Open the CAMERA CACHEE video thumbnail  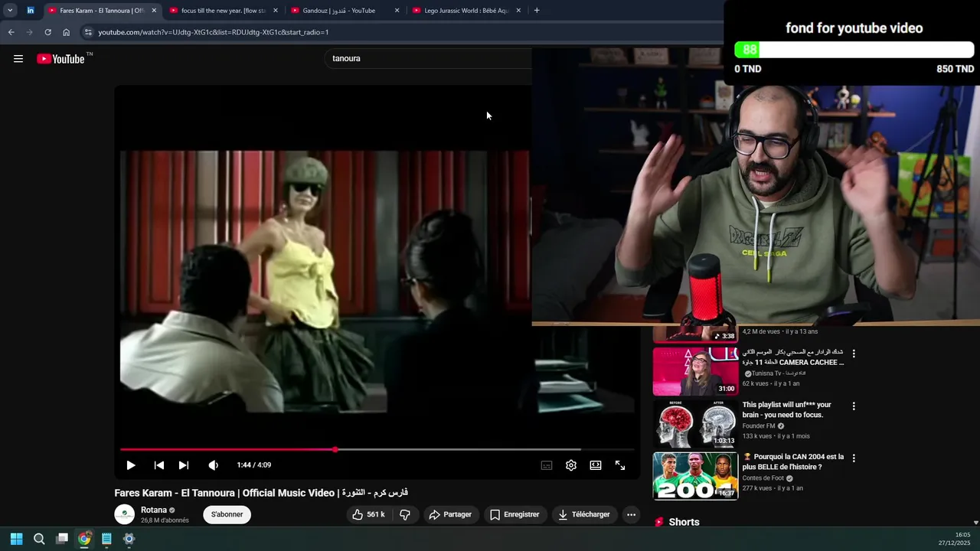[695, 372]
